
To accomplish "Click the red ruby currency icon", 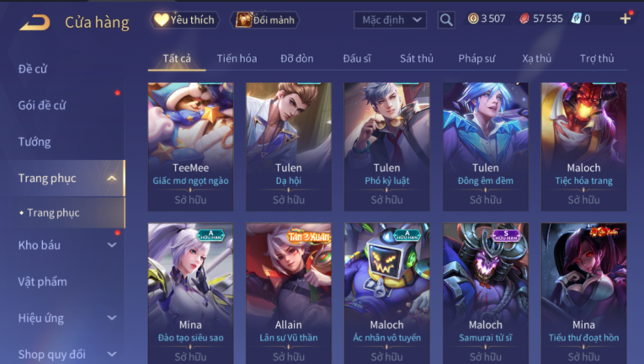I will point(524,19).
